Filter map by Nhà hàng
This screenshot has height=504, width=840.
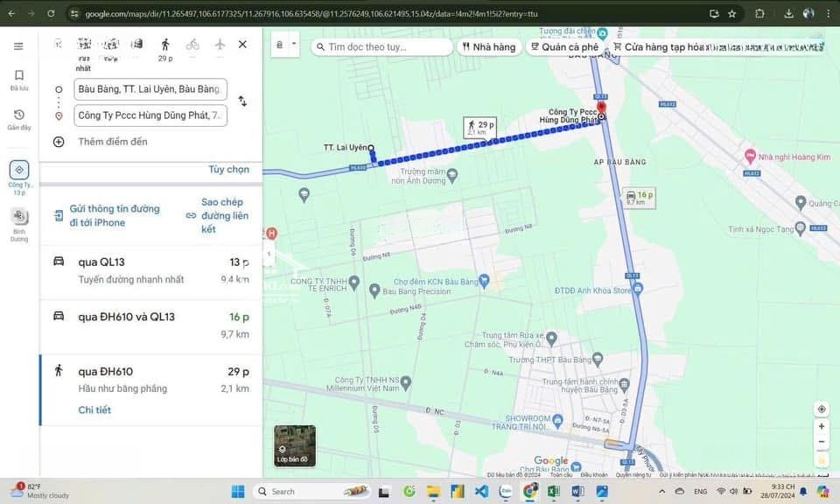point(488,47)
